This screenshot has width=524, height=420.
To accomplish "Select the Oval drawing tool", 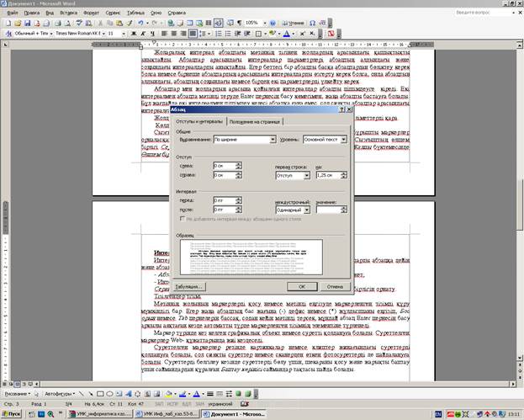I will [111, 392].
